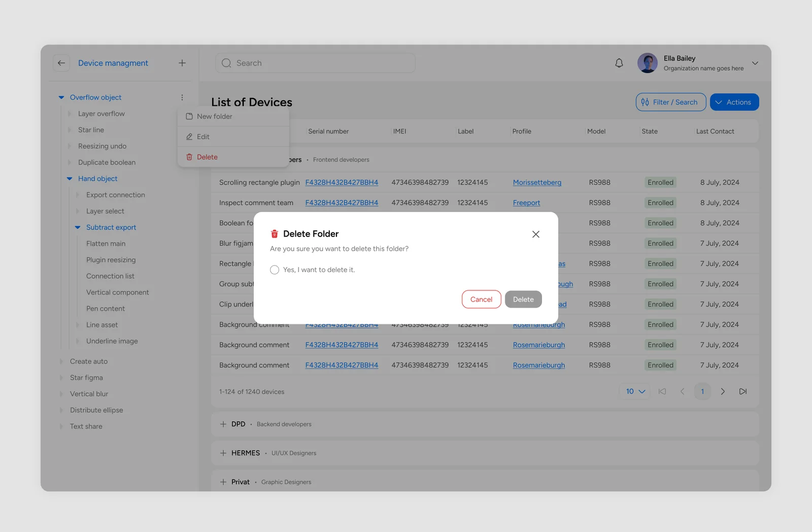Jump to the last page icon
812x532 pixels.
[x=743, y=391]
